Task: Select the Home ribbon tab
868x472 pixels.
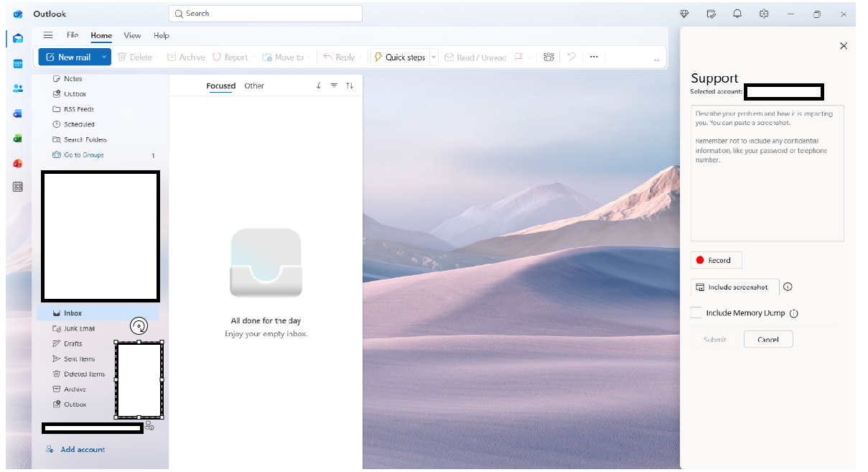Action: click(x=101, y=35)
